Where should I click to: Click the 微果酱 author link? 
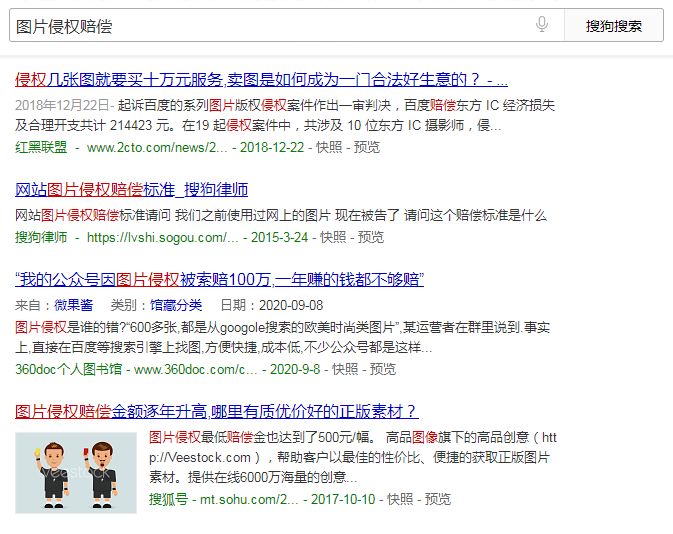[x=73, y=305]
